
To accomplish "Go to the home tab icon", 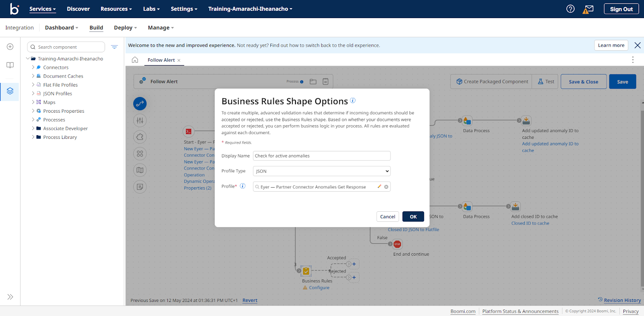I will click(x=135, y=60).
